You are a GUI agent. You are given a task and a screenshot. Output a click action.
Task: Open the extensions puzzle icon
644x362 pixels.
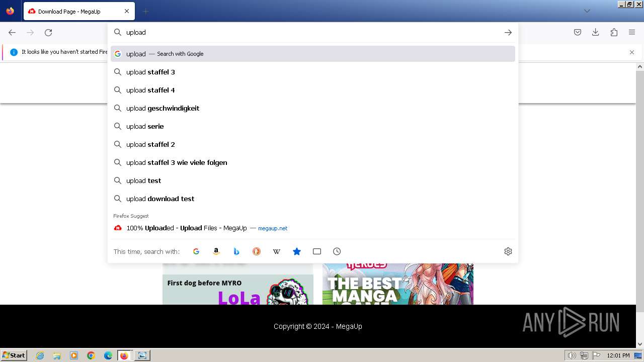[x=614, y=32]
